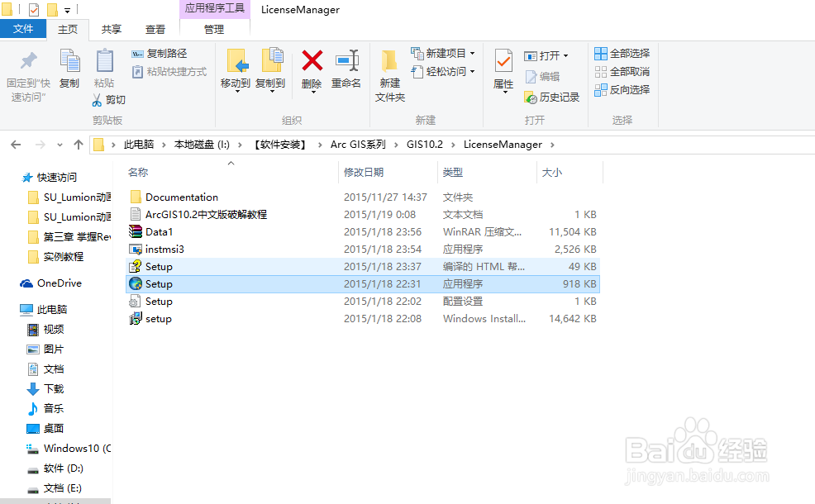This screenshot has height=504, width=815.
Task: Select the Data1 WinRAR archive
Action: coord(363,232)
